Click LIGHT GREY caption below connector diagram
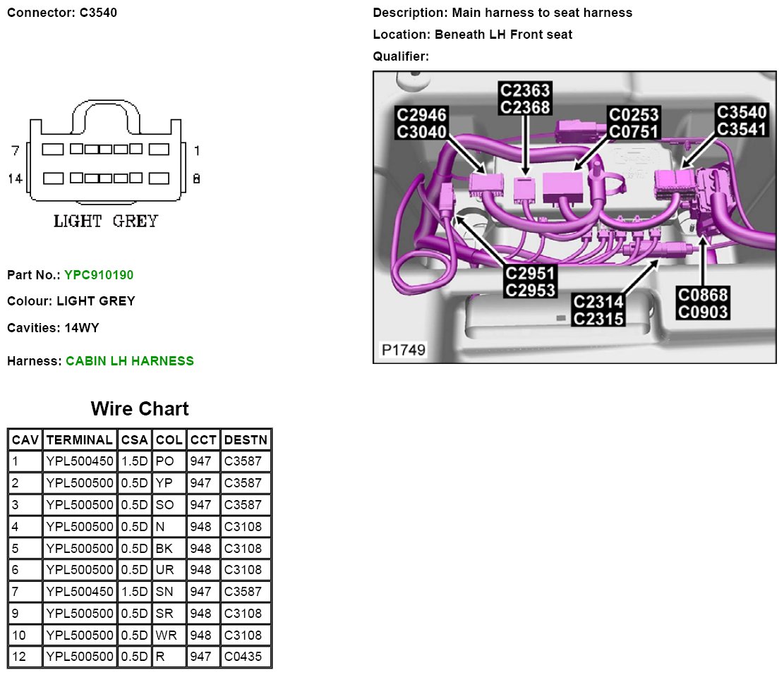This screenshot has width=784, height=675. tap(106, 221)
